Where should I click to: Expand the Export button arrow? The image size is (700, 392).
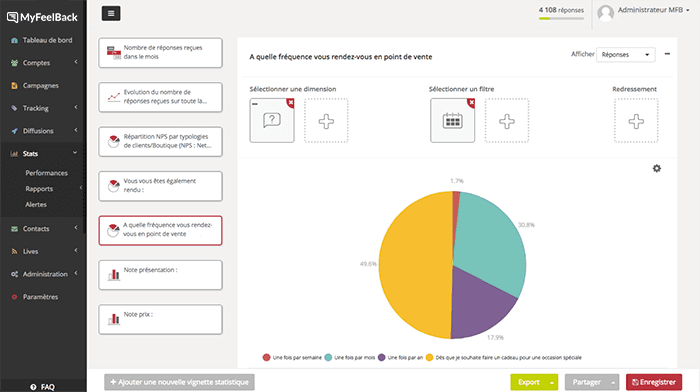click(x=552, y=382)
